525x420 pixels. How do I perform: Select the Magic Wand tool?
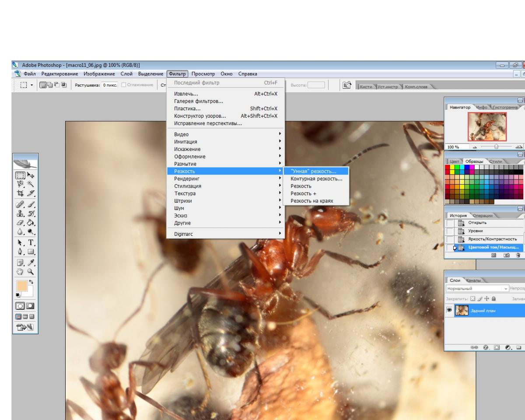coord(31,185)
